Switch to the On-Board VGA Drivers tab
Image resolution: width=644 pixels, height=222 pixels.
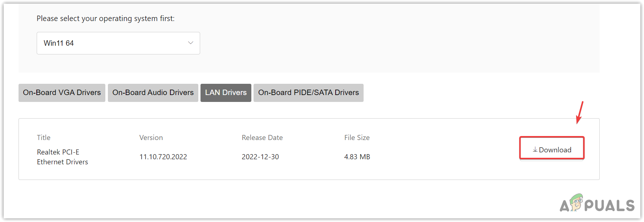[61, 92]
